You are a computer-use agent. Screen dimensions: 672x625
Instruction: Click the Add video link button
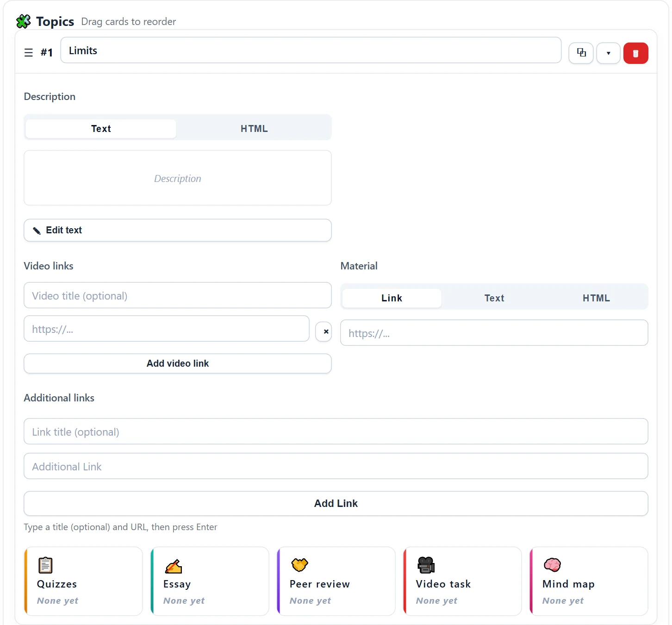tap(178, 363)
